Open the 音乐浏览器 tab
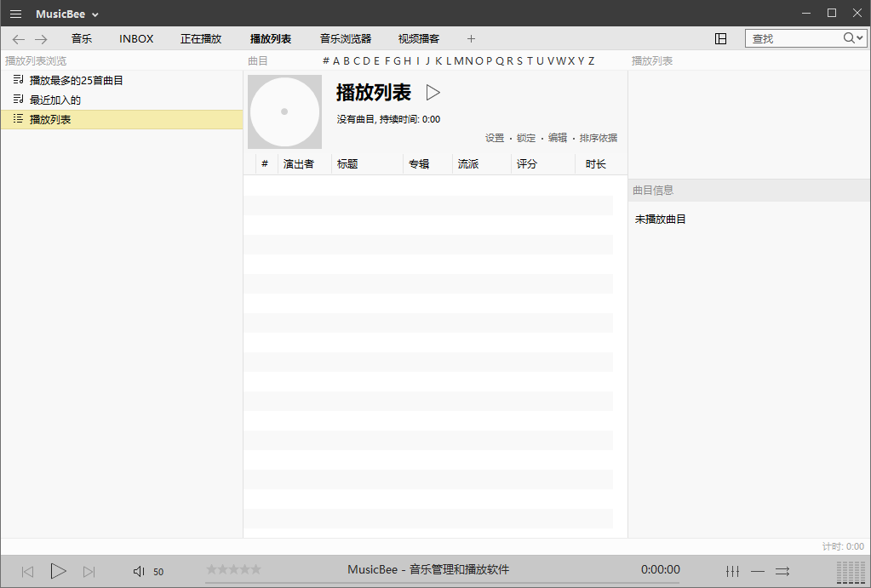Image resolution: width=871 pixels, height=588 pixels. [346, 39]
